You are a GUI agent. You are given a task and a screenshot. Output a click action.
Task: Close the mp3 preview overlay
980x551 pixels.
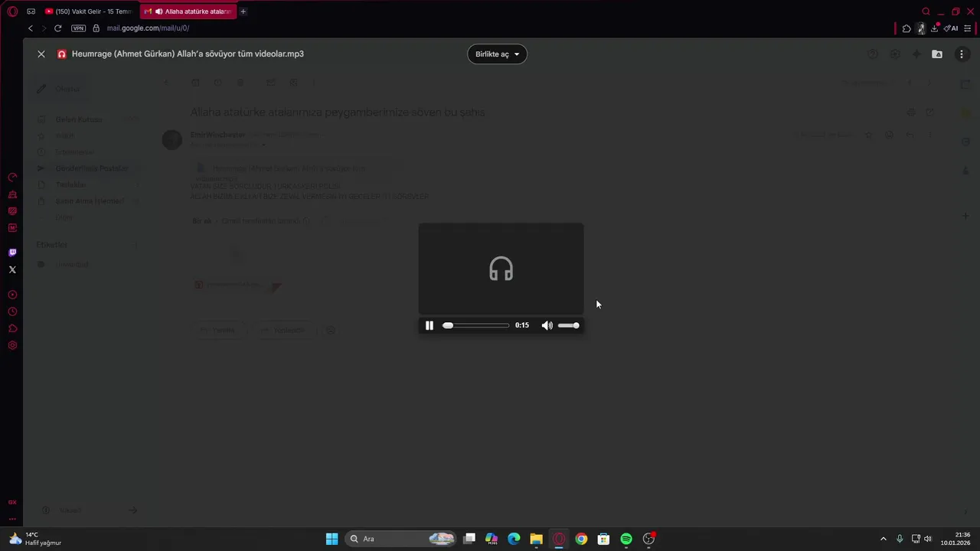click(x=41, y=54)
